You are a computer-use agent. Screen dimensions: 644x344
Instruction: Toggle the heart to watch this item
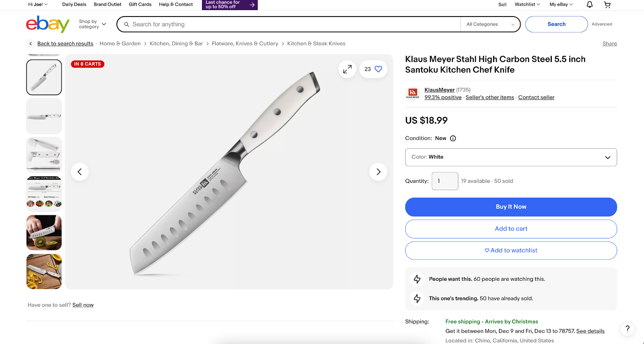[378, 69]
